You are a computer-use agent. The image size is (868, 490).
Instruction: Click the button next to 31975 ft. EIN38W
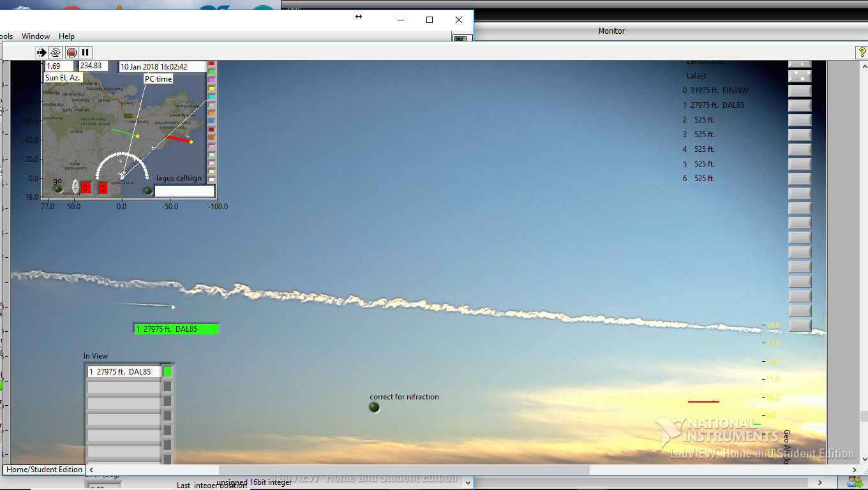pos(800,91)
